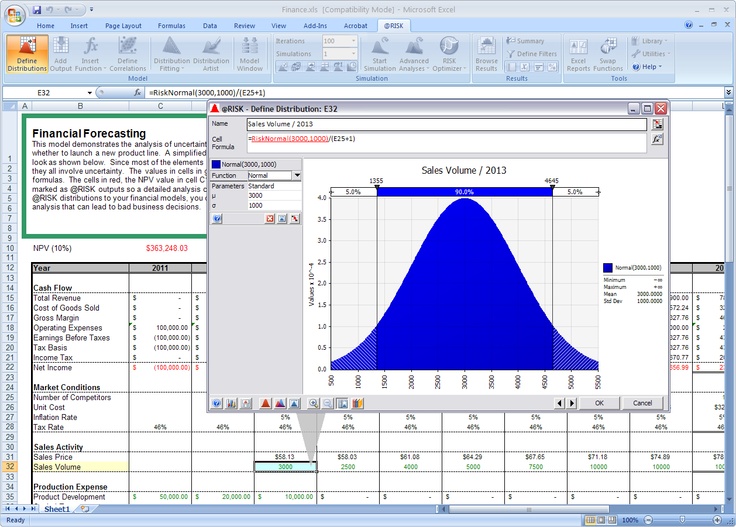Image resolution: width=736 pixels, height=527 pixels.
Task: Click the Excel formula bar
Action: tap(435, 93)
